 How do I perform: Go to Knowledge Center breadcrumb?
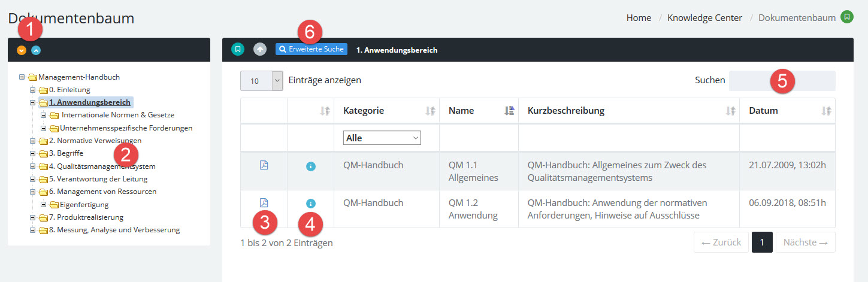point(704,18)
